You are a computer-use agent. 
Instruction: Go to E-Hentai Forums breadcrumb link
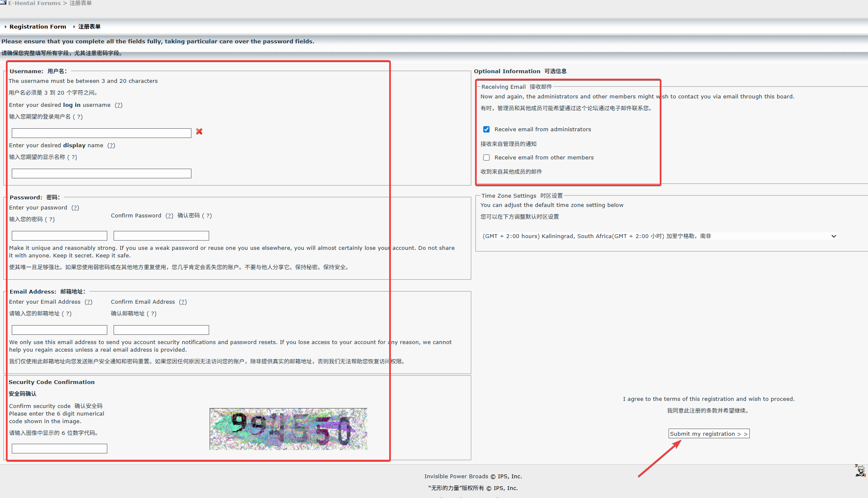[x=35, y=3]
